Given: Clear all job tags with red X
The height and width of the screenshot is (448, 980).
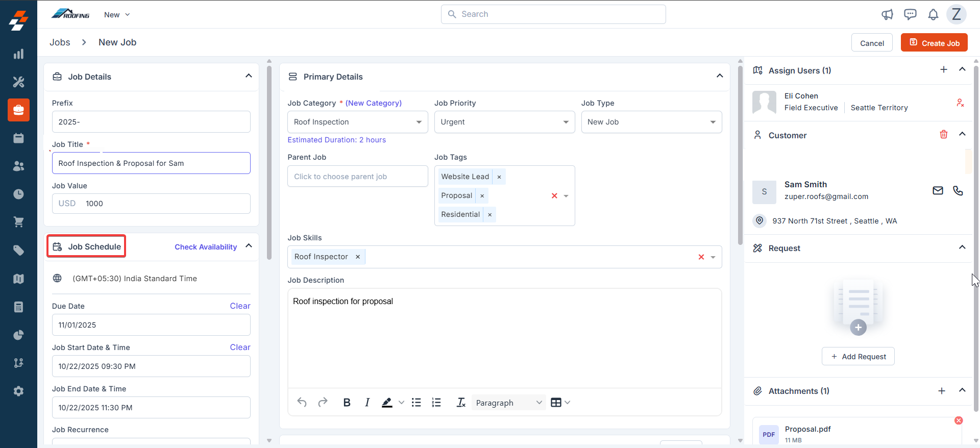Looking at the screenshot, I should pyautogui.click(x=554, y=196).
